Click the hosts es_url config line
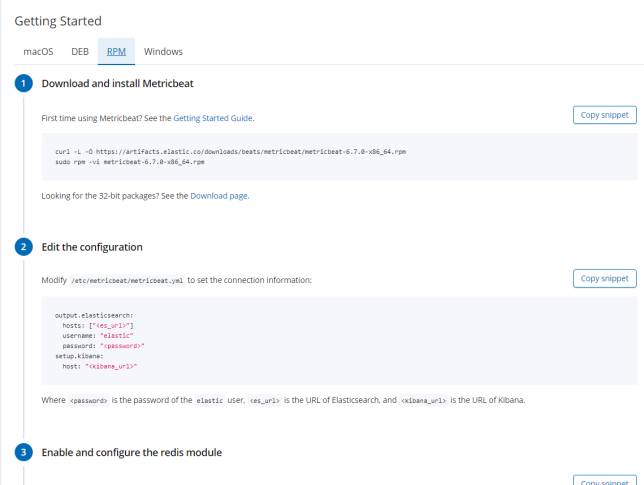 [x=98, y=326]
